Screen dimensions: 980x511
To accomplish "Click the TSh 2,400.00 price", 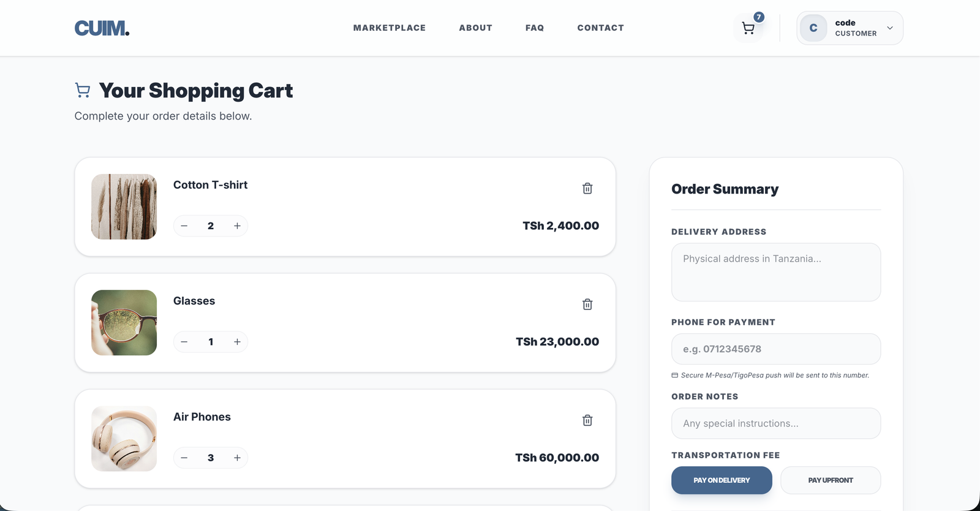I will click(560, 225).
